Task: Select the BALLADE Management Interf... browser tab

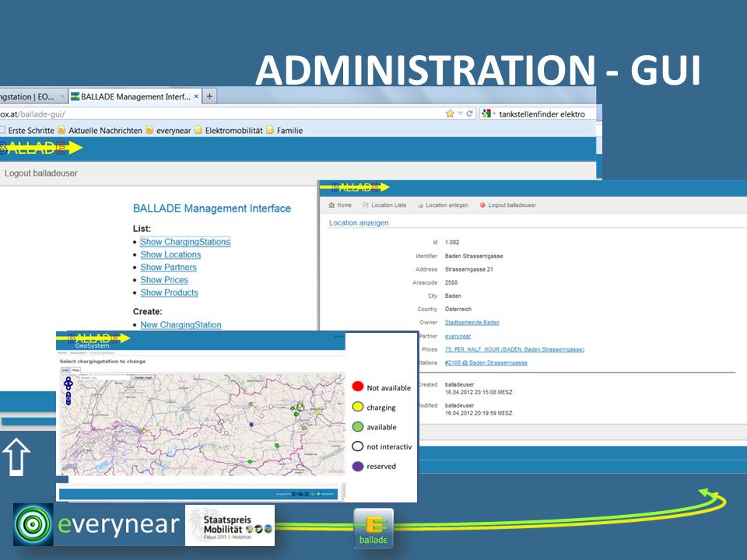Action: pyautogui.click(x=135, y=96)
